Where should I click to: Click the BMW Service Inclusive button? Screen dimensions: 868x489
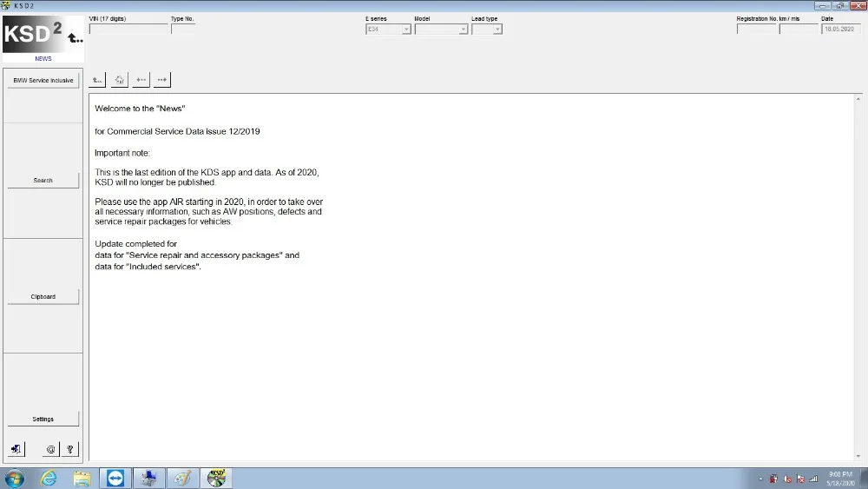(x=43, y=80)
